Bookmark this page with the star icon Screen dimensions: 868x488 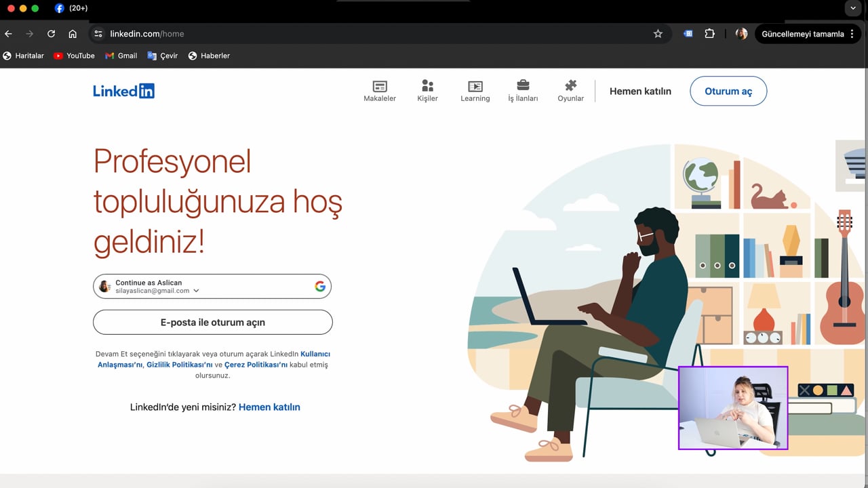pyautogui.click(x=658, y=34)
